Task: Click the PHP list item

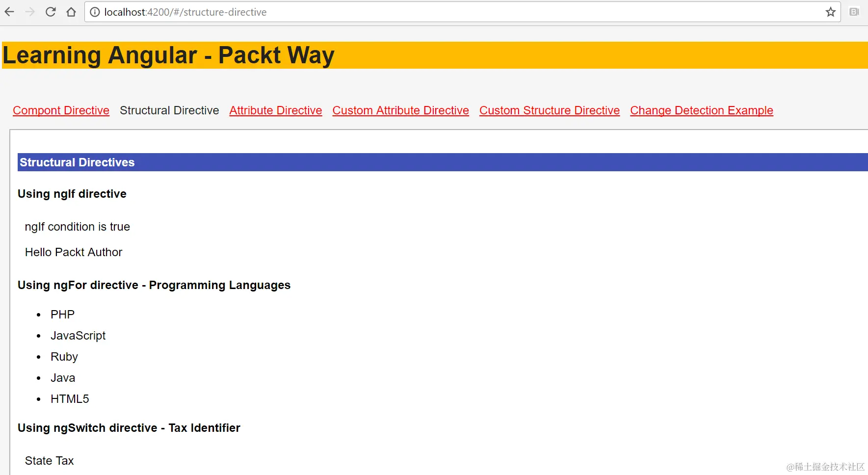Action: point(62,315)
